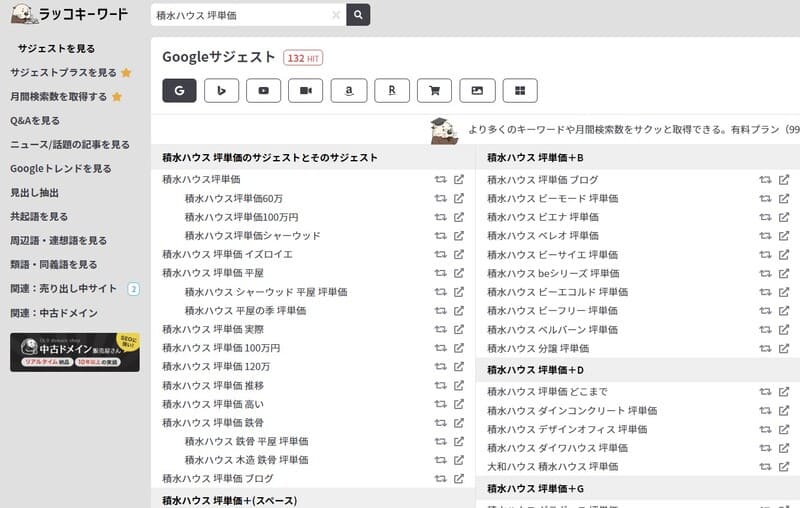
Task: Open 類語・同義語を見る in the sidebar
Action: coord(54,264)
